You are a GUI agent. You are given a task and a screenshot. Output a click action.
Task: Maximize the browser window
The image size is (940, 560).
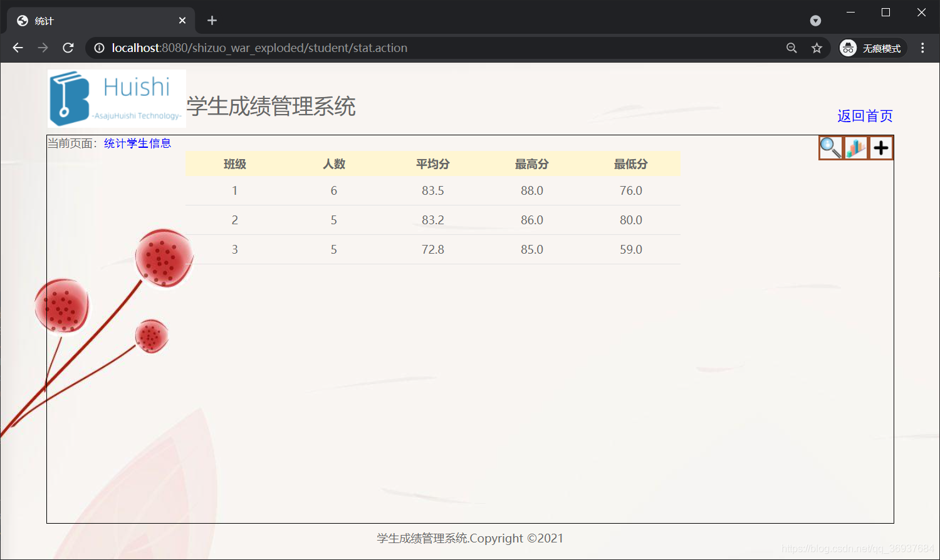pyautogui.click(x=885, y=13)
